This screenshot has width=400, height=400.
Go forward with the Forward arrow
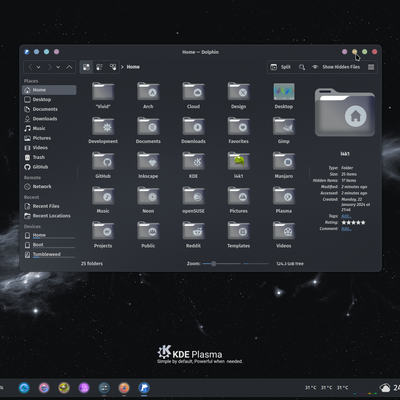point(50,67)
